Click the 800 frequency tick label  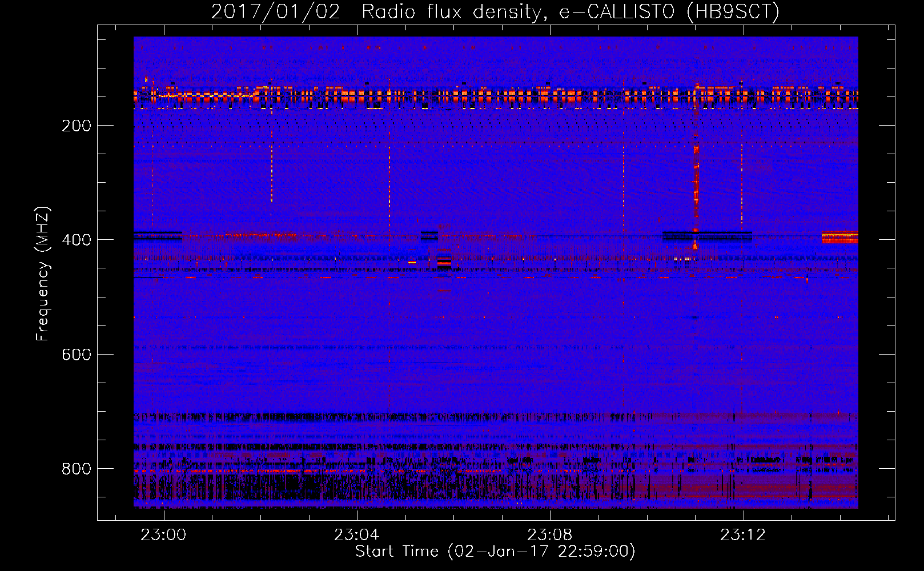coord(77,469)
